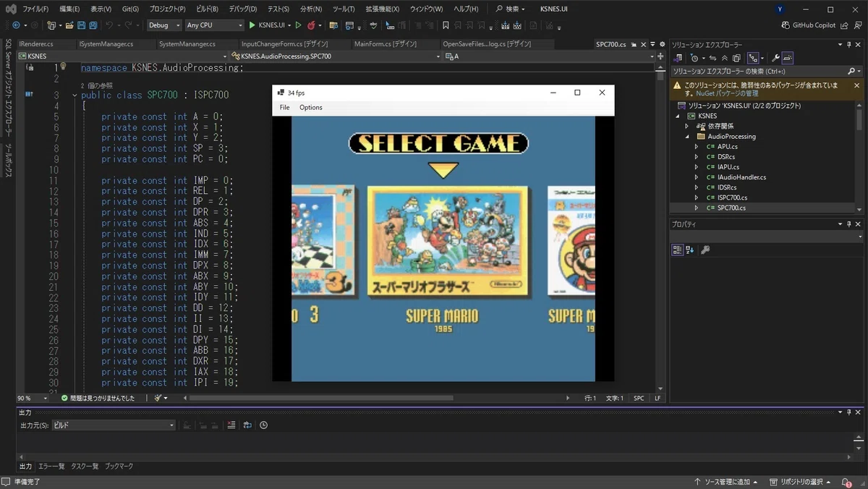Click the Open File folder icon
This screenshot has height=489, width=868.
tap(69, 25)
